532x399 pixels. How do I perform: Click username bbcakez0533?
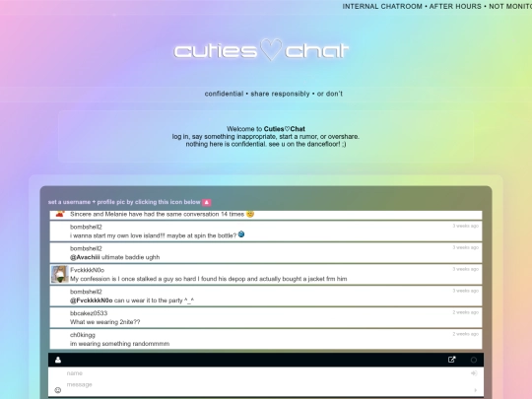pyautogui.click(x=89, y=313)
